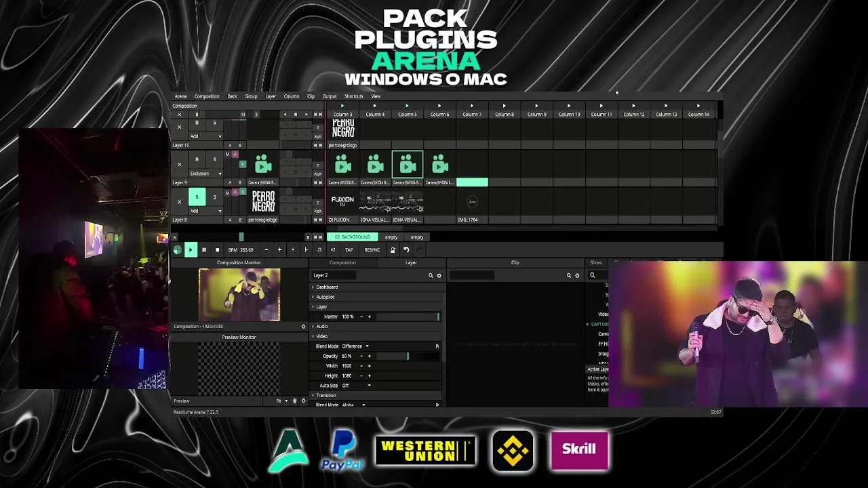The width and height of the screenshot is (868, 488).
Task: Open the View menu
Action: tap(376, 96)
